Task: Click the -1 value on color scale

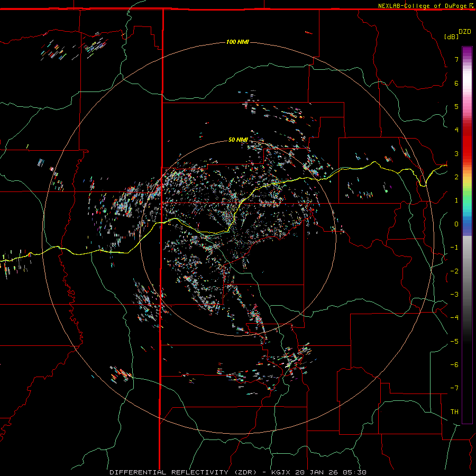Action: pos(454,248)
